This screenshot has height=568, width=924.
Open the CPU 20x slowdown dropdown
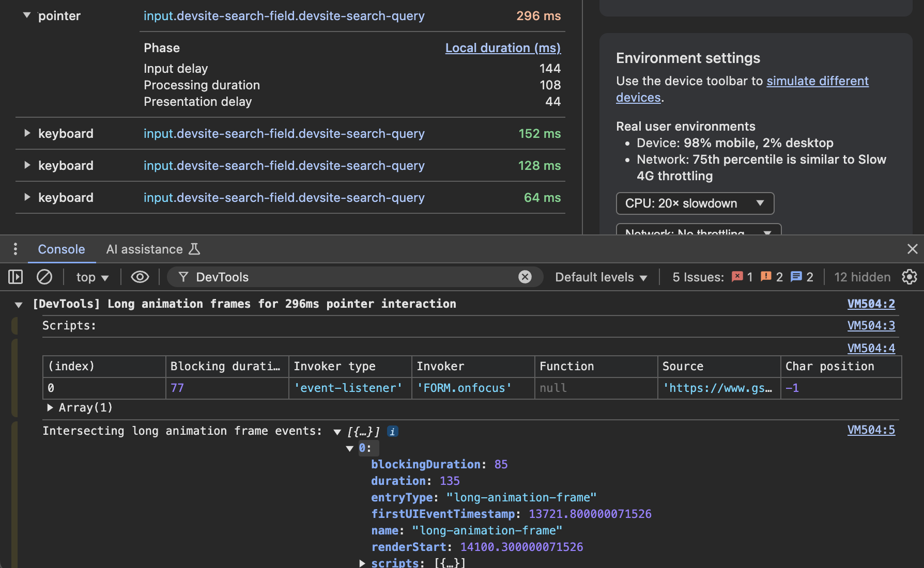[695, 203]
